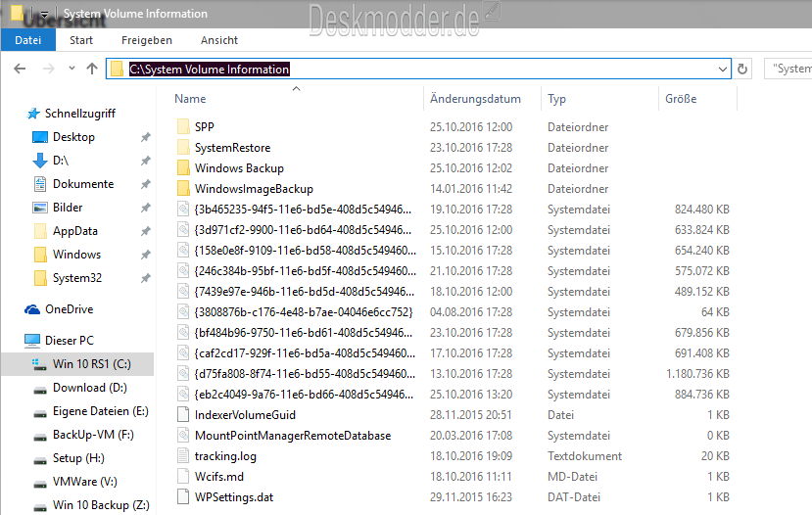Select file {7439e97e-946b-11e6-bd5d...}
The width and height of the screenshot is (812, 515).
(304, 292)
